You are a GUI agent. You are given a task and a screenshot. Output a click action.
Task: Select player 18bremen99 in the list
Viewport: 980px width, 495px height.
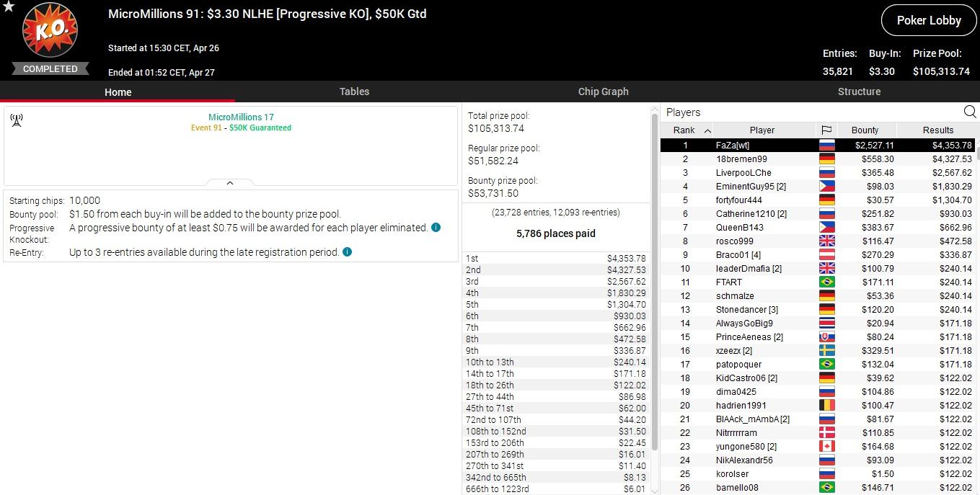pyautogui.click(x=741, y=159)
